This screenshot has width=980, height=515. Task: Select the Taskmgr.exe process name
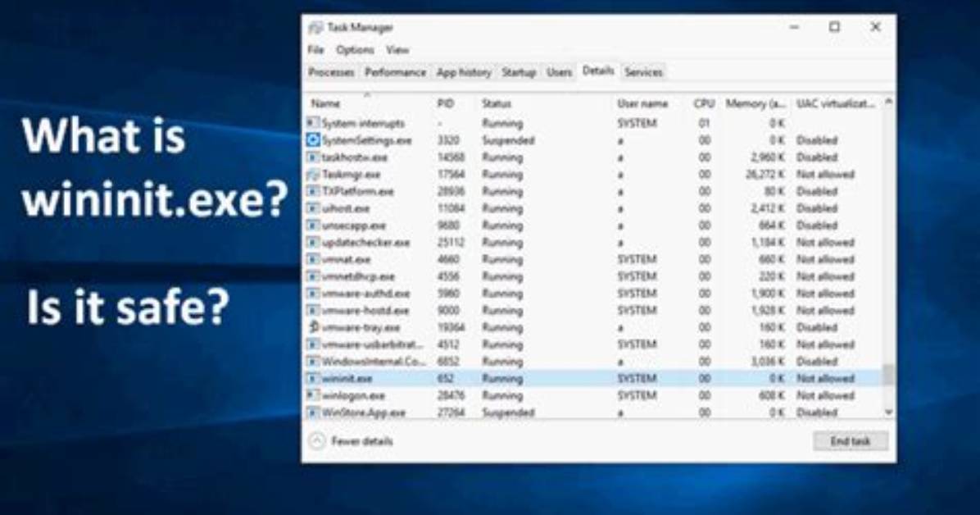(351, 174)
